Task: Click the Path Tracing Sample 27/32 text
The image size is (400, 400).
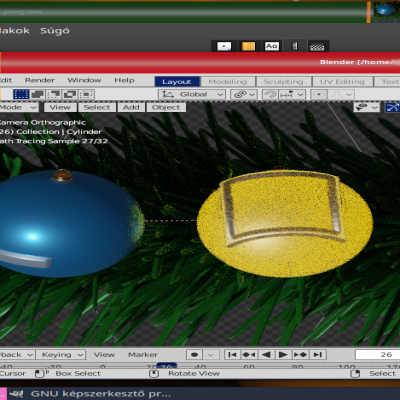Action: click(x=53, y=141)
